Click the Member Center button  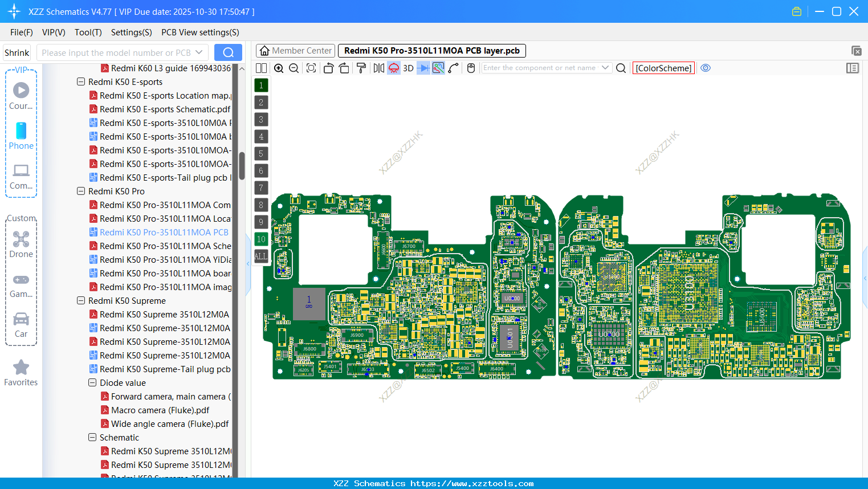[295, 50]
